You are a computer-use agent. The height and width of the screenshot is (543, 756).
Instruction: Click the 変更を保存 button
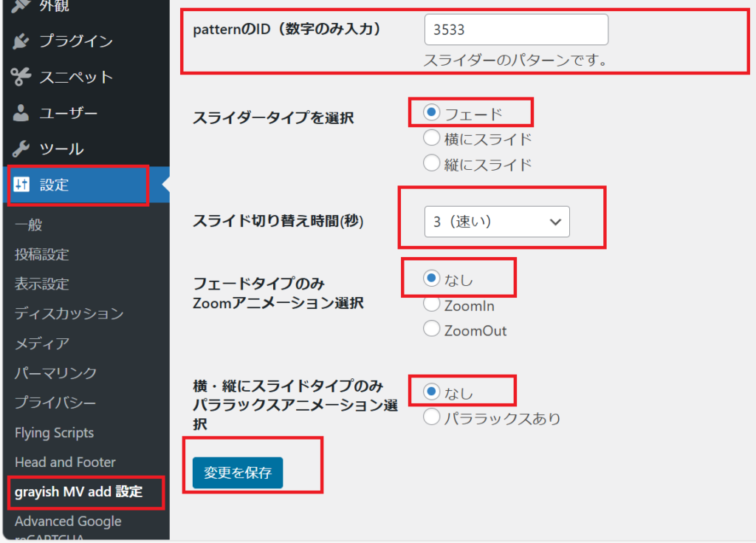[x=237, y=473]
